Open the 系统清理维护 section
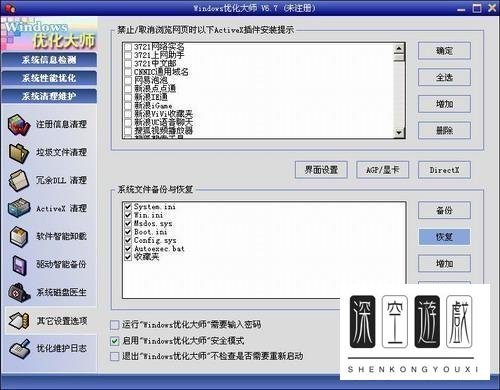The width and height of the screenshot is (500, 390). click(x=49, y=96)
